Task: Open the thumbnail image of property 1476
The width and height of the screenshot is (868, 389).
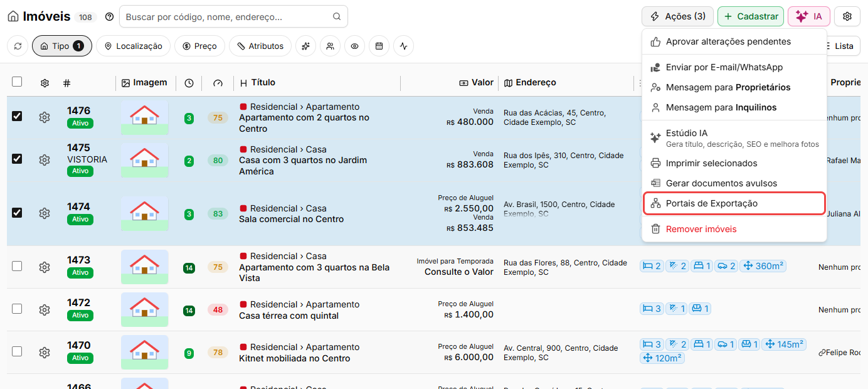Action: coord(144,117)
